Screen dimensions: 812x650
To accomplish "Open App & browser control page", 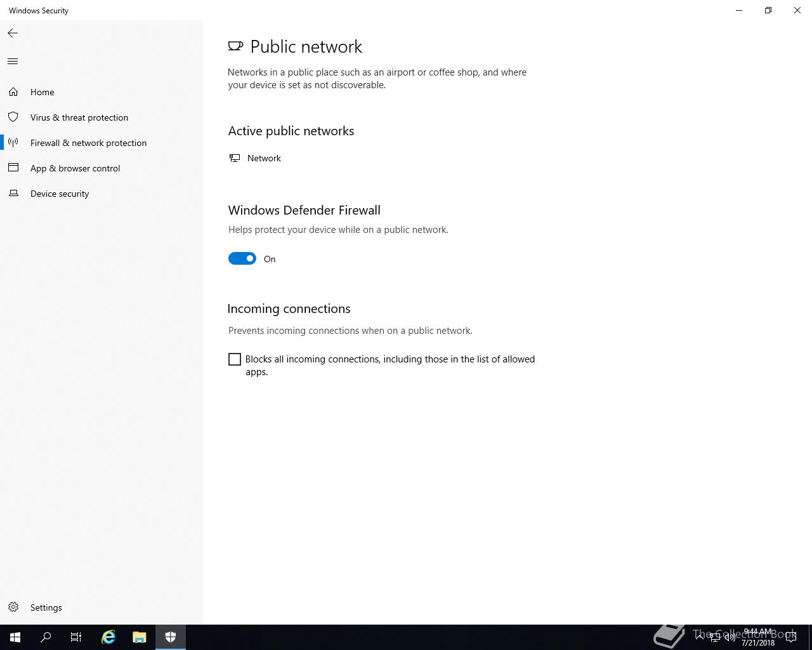I will (101, 168).
